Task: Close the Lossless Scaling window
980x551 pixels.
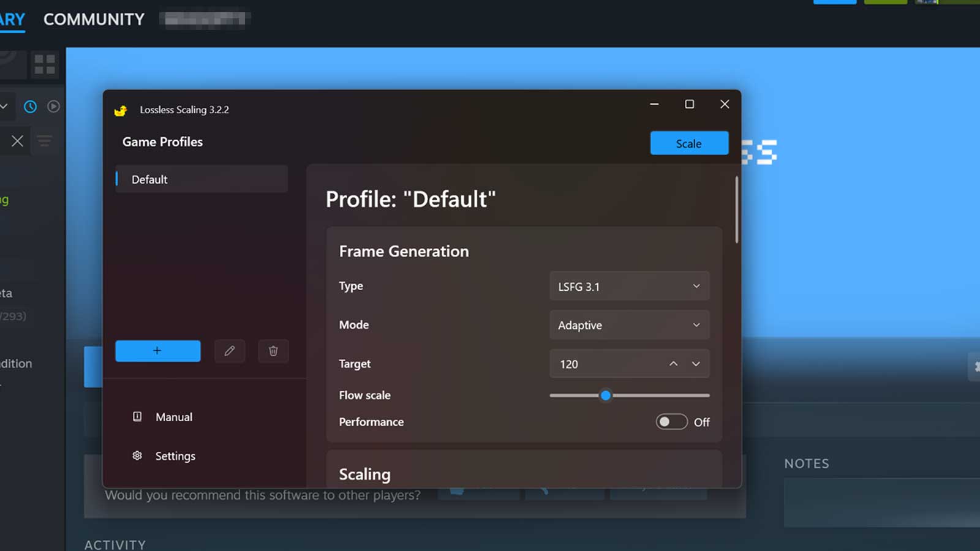Action: tap(725, 104)
